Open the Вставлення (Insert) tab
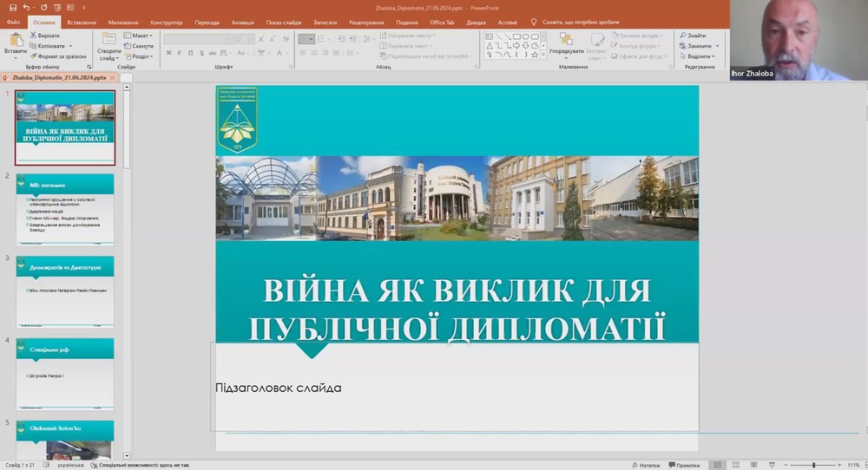 point(82,23)
